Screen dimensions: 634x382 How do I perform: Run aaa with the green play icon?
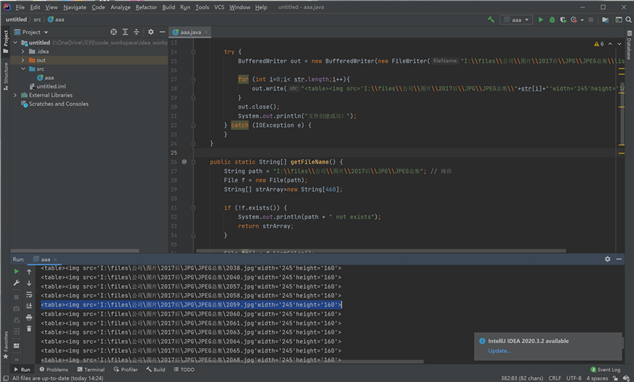point(541,19)
